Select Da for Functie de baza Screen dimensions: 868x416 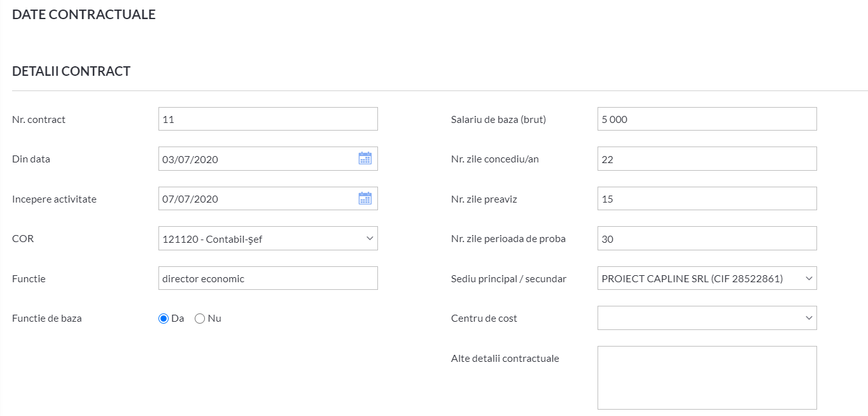click(164, 319)
